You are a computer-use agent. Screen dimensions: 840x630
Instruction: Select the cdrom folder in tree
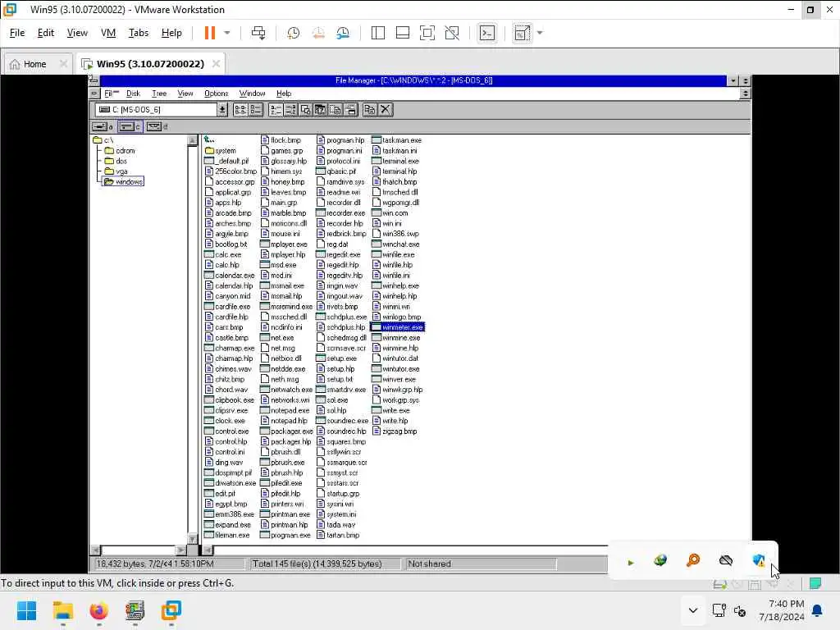pos(120,151)
